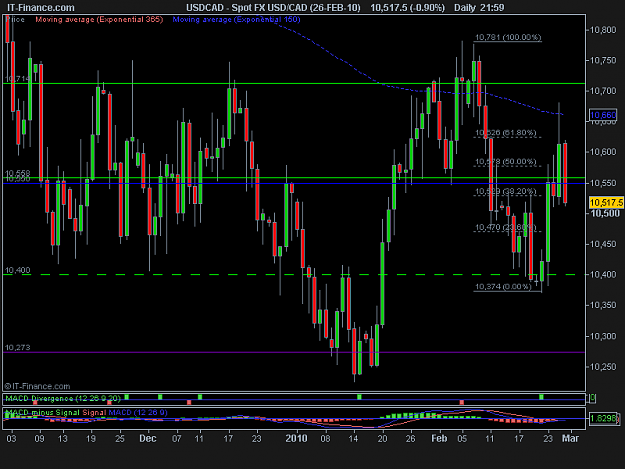This screenshot has width=625, height=469.
Task: Click the 10,400 dashed line label
Action: 17,270
